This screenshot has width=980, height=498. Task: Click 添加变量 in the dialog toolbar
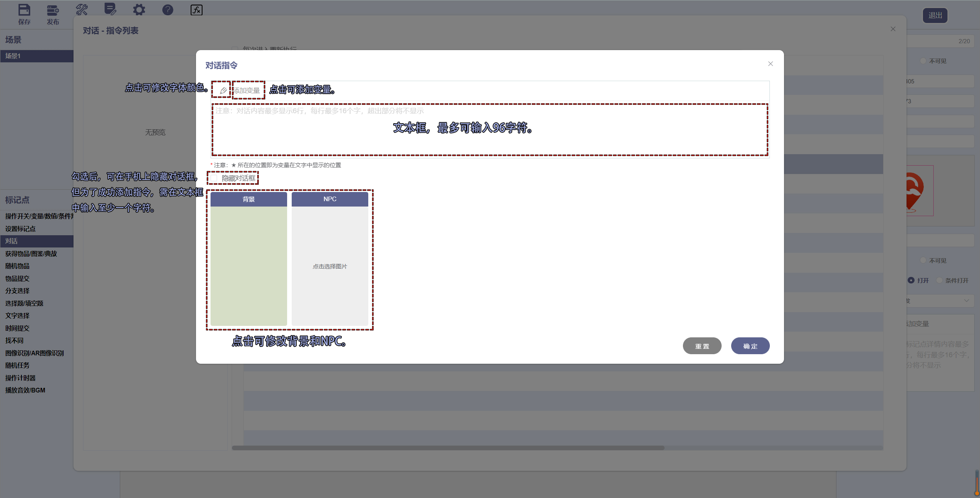point(247,90)
